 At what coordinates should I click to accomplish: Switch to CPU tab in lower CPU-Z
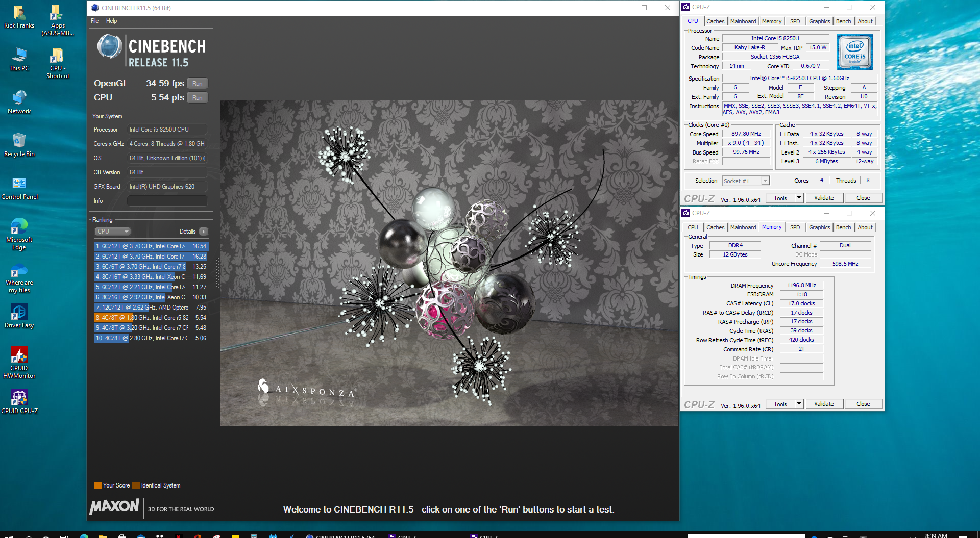coord(693,227)
